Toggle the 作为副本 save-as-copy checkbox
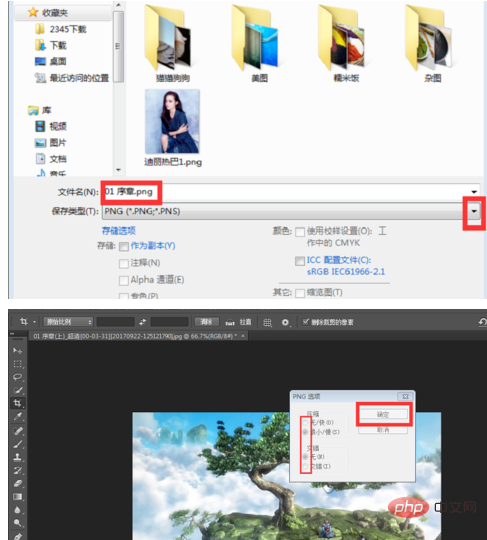The height and width of the screenshot is (540, 487). (x=124, y=247)
